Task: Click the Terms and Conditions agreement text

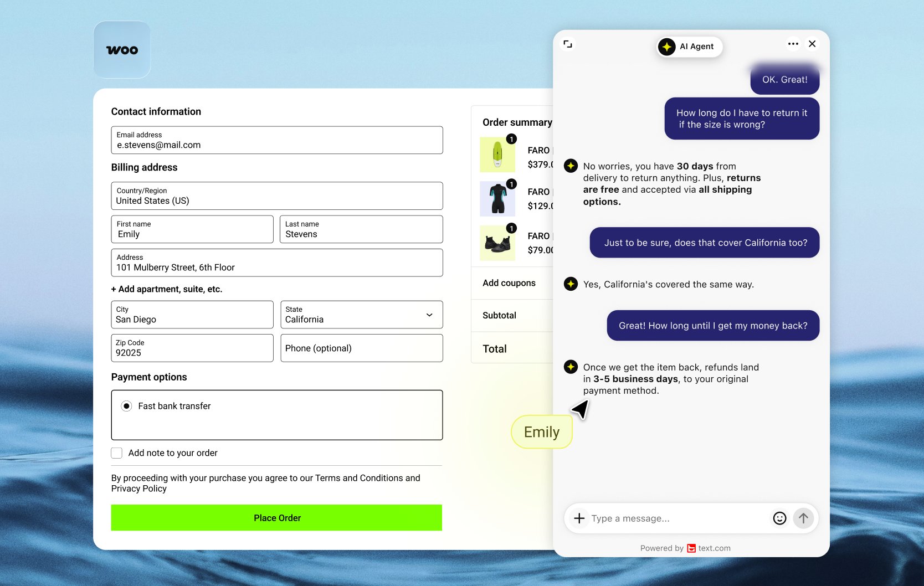Action: point(266,483)
